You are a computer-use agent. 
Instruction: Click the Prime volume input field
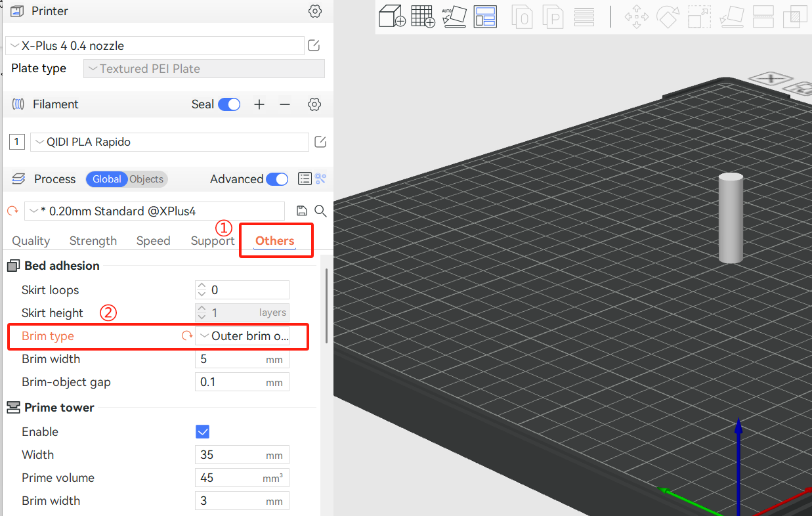pyautogui.click(x=242, y=478)
